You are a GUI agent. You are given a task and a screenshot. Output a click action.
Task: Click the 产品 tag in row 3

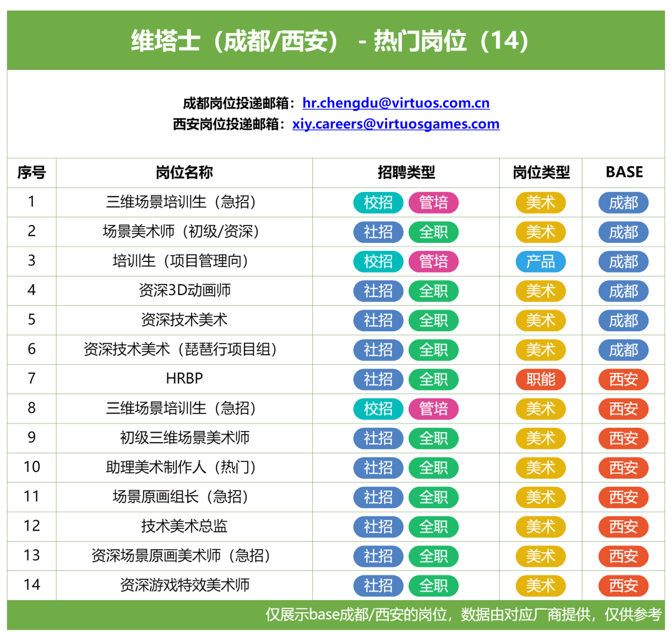pyautogui.click(x=541, y=262)
